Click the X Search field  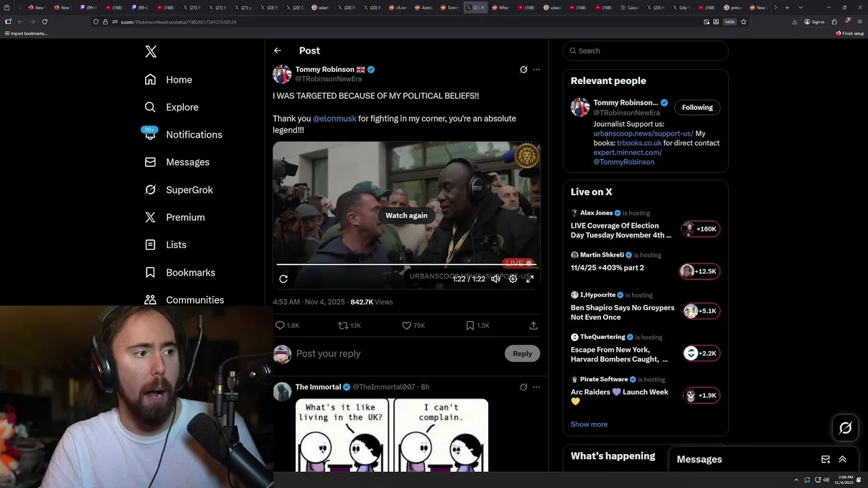(x=646, y=51)
